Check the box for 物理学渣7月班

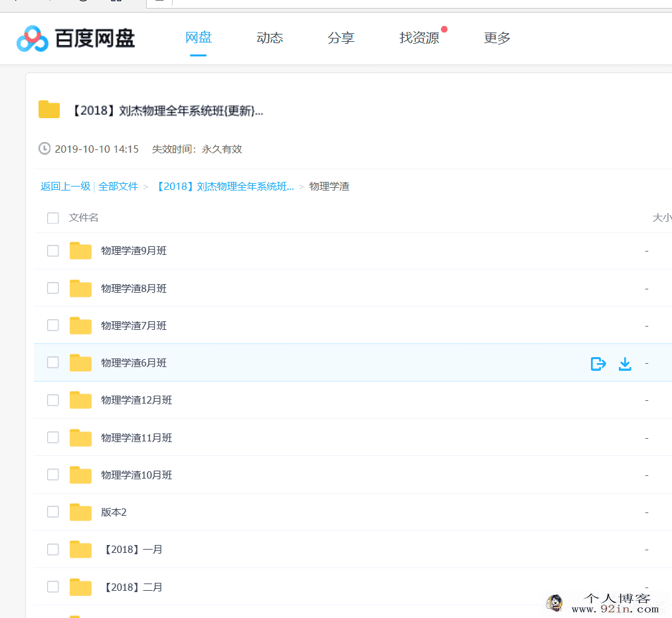point(52,325)
